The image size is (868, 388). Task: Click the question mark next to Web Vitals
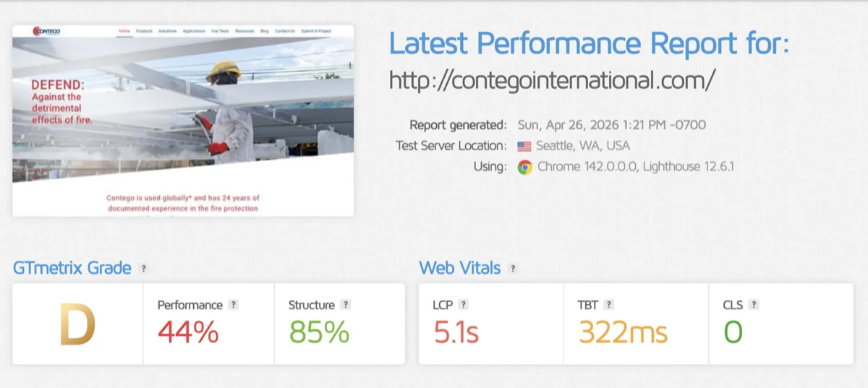pyautogui.click(x=513, y=269)
